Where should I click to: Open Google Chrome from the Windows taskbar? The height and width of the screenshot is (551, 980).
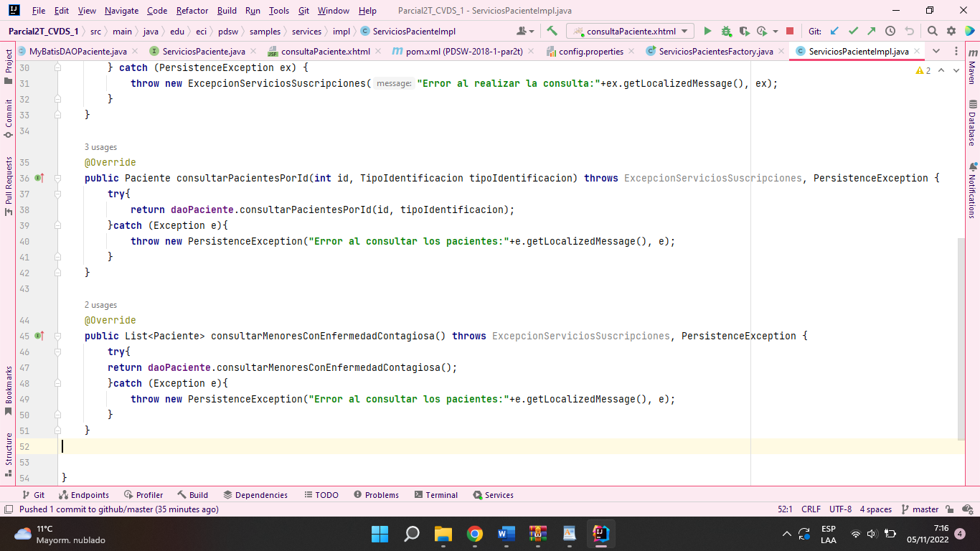(474, 534)
